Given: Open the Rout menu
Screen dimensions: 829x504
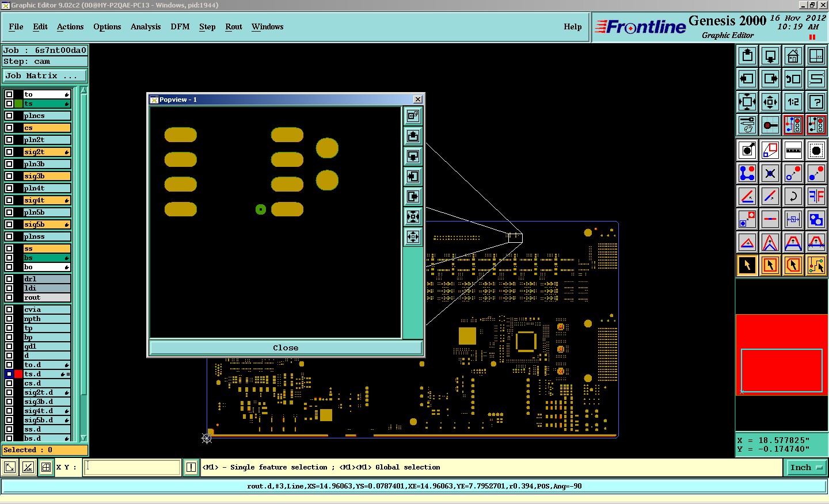Looking at the screenshot, I should click(234, 26).
